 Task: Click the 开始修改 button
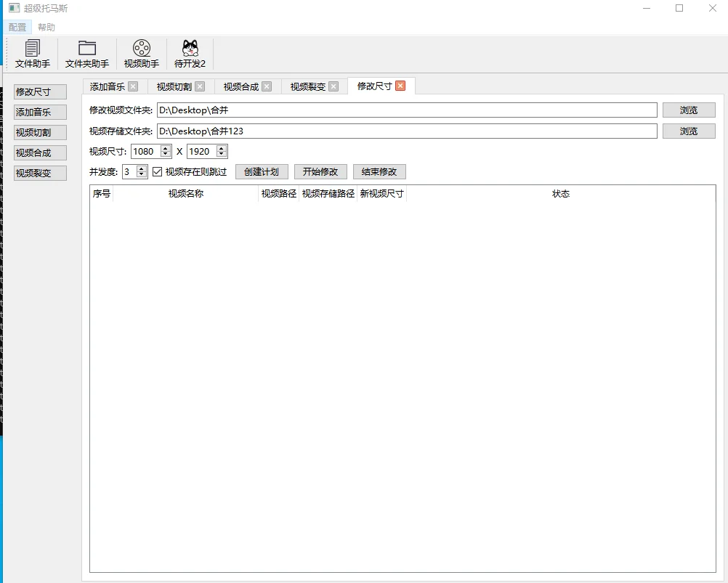click(321, 172)
